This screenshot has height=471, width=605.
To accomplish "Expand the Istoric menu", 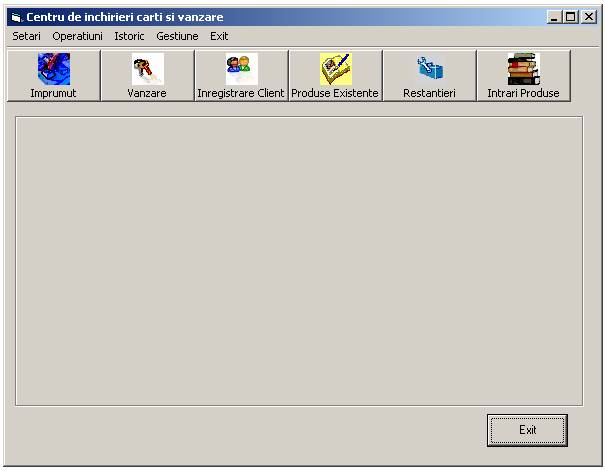I will click(x=129, y=36).
